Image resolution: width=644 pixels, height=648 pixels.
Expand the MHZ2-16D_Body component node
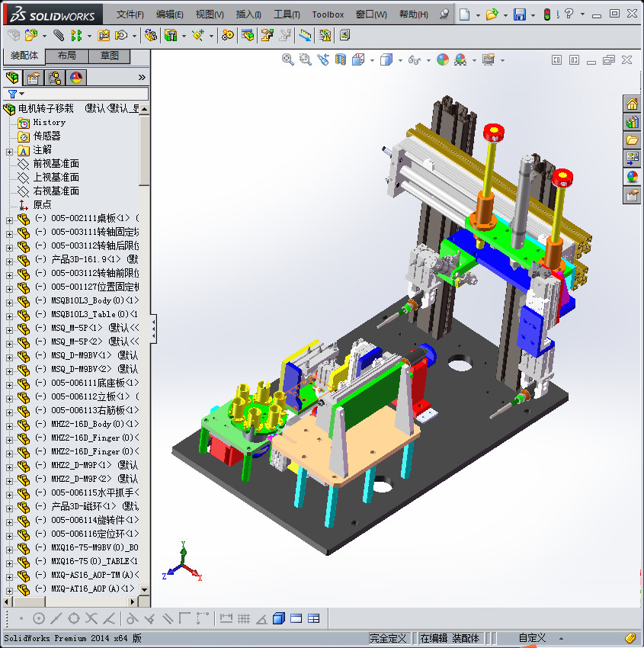(9, 426)
